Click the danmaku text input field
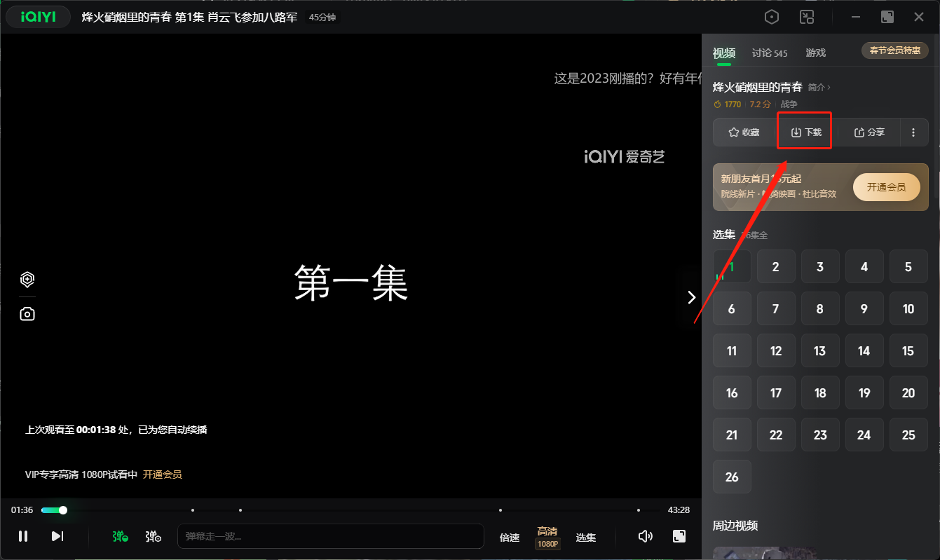940x560 pixels. click(x=330, y=536)
